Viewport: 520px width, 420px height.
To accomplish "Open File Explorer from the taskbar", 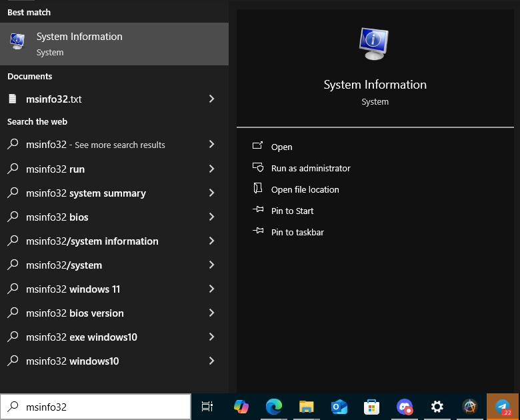I will click(306, 406).
